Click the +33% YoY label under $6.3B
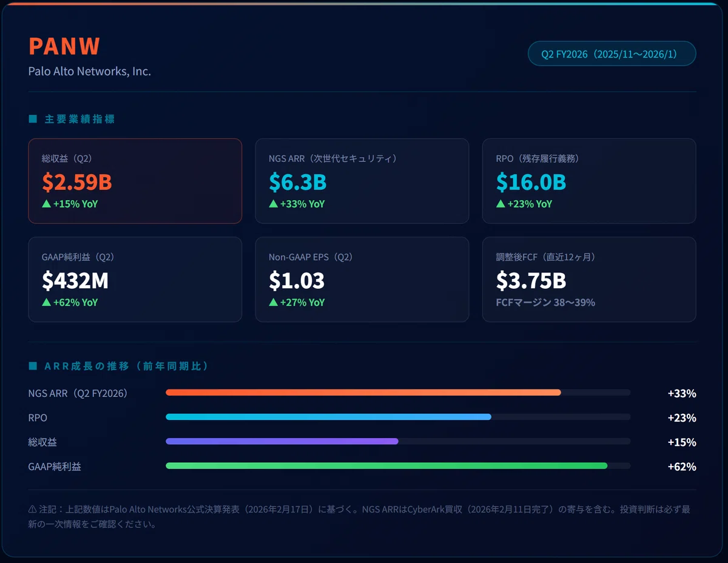Screen dimensions: 728x563 coord(302,204)
